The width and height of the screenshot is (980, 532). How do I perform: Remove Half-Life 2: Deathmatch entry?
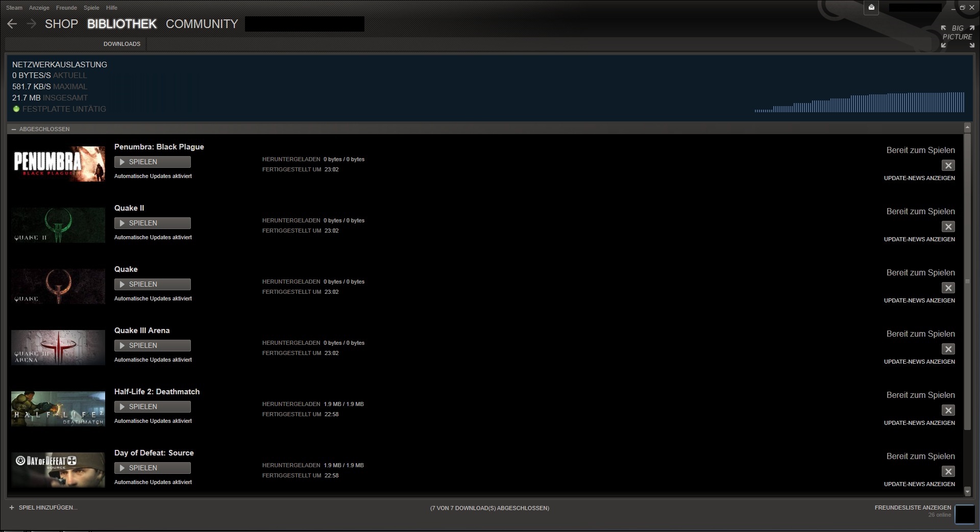pyautogui.click(x=948, y=410)
